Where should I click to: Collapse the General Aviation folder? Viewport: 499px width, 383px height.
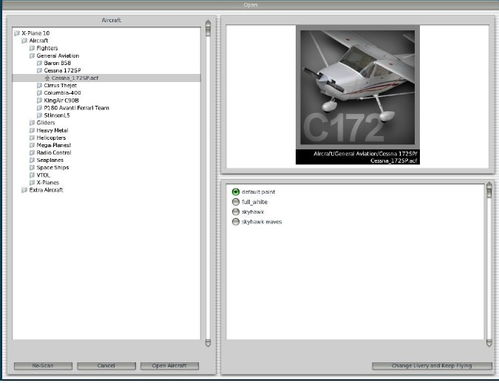32,56
